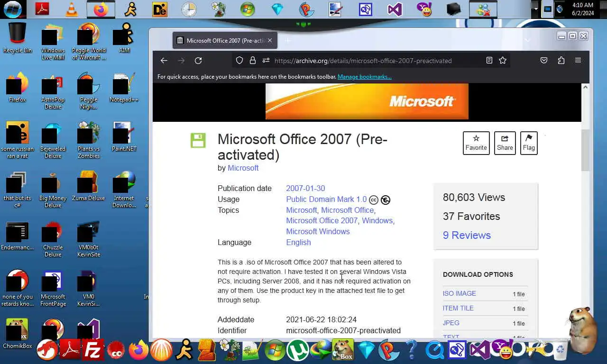
Task: Open the Microsoft author link
Action: [x=243, y=168]
